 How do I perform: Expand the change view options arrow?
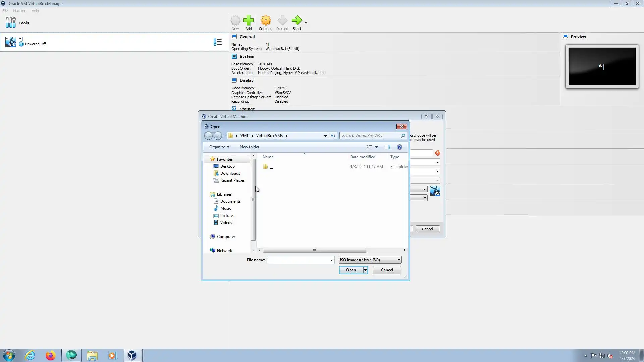(x=376, y=147)
